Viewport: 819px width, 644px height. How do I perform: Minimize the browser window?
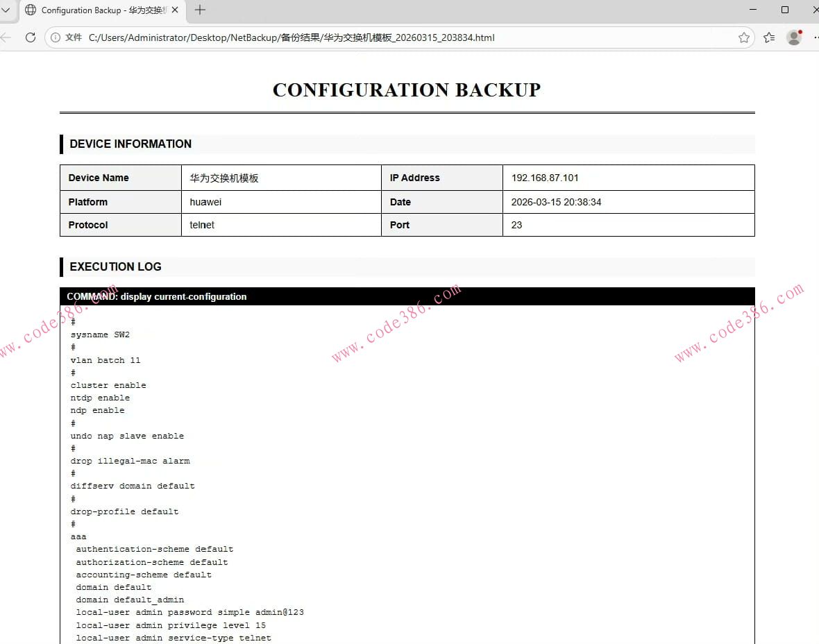click(754, 10)
